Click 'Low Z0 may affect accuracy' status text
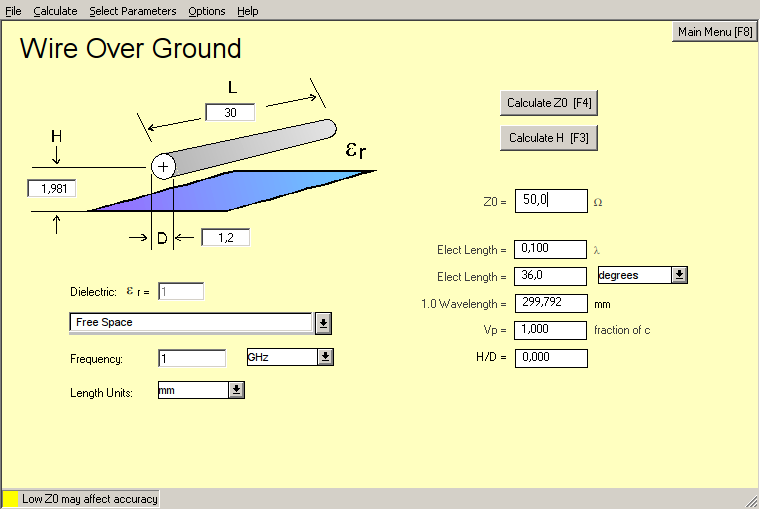 90,499
